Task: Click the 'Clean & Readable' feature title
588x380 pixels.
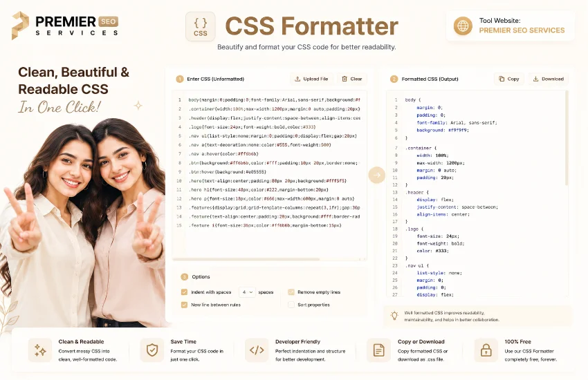Action: click(x=81, y=341)
